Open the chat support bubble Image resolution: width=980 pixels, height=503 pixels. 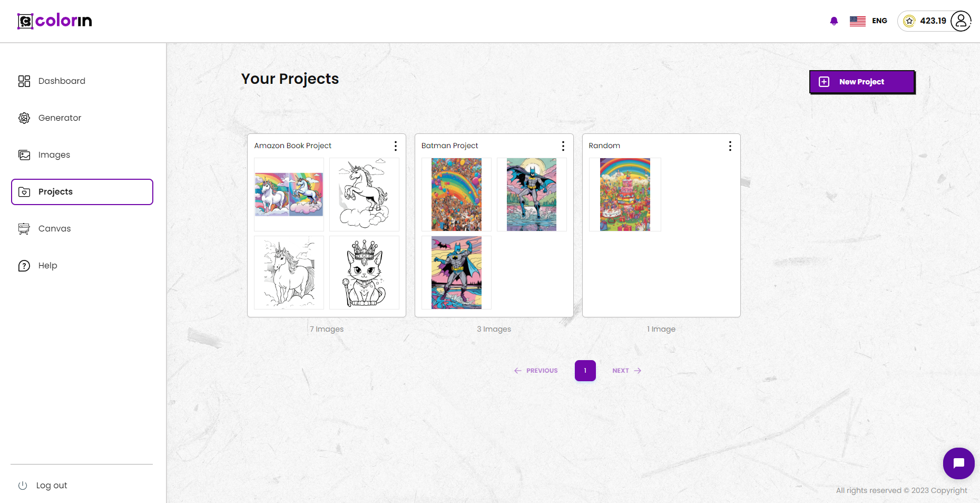tap(959, 463)
